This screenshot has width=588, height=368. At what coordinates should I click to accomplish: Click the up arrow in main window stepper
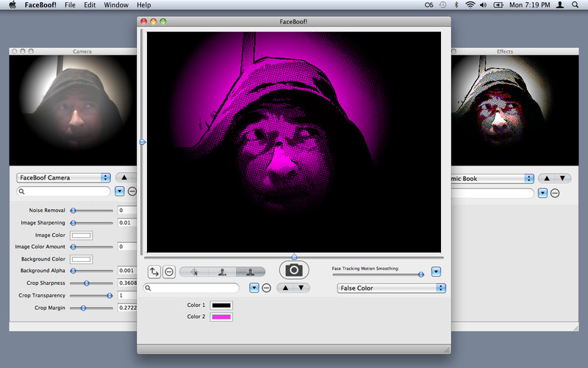point(286,288)
